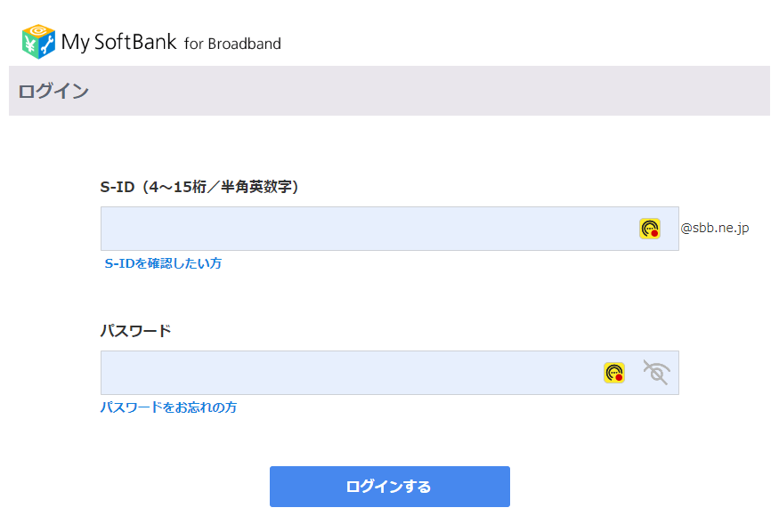This screenshot has height=532, width=779.
Task: Click the "S-ID" field label text
Action: click(117, 187)
